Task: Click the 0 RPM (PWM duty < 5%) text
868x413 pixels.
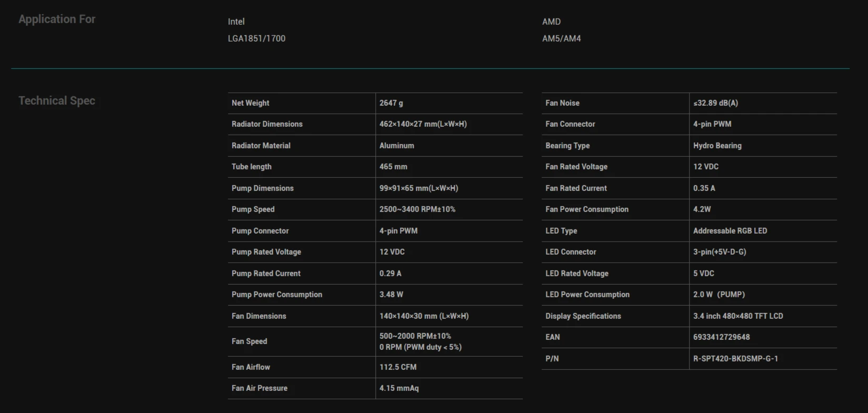Action: [x=421, y=347]
